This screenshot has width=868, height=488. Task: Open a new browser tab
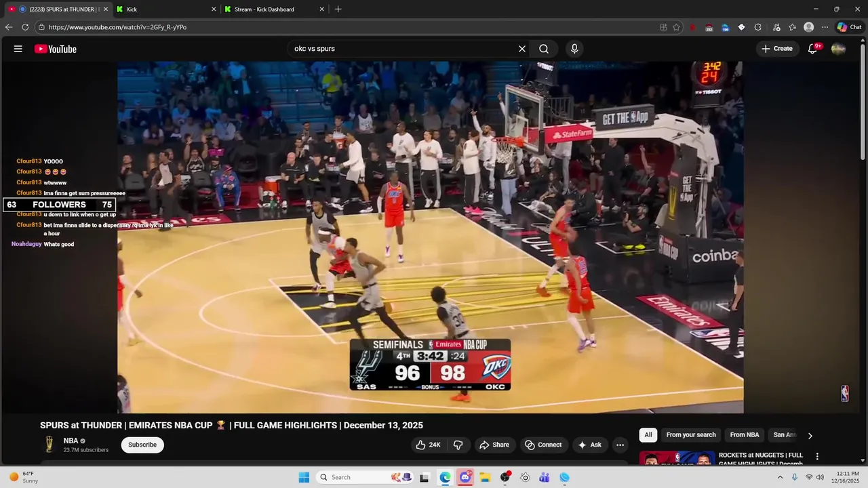(x=338, y=9)
